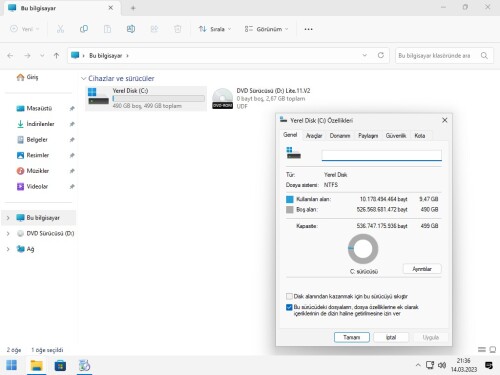Select the Genel tab
The height and width of the screenshot is (375, 500).
290,135
